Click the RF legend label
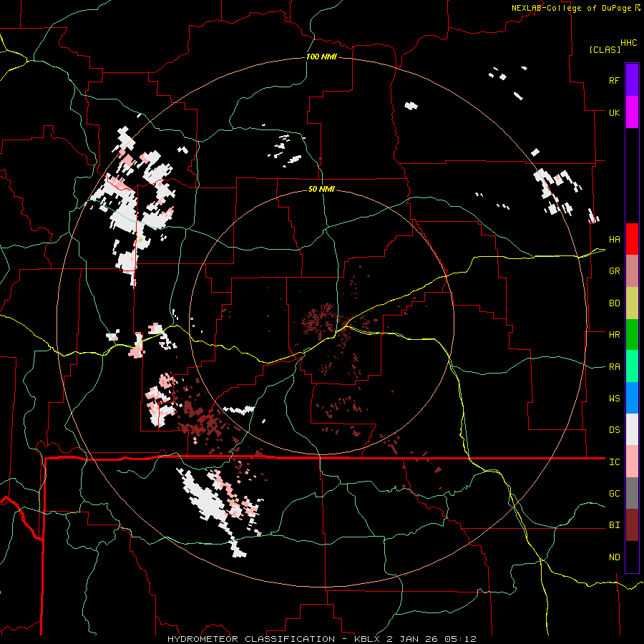Viewport: 644px width, 644px height. 614,80
